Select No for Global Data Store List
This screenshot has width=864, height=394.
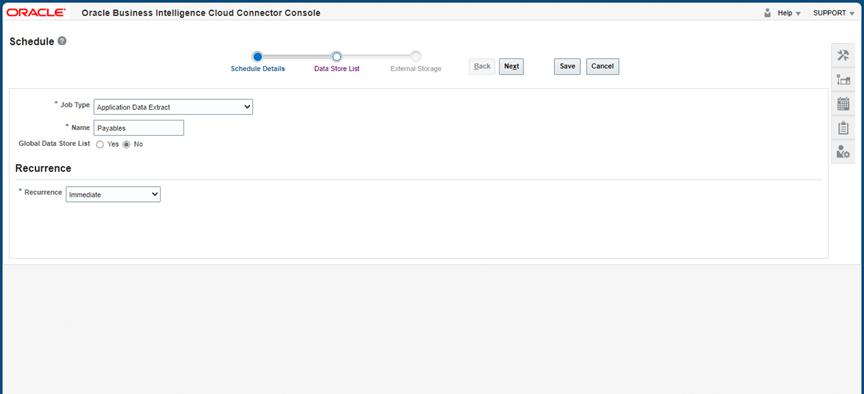(126, 144)
